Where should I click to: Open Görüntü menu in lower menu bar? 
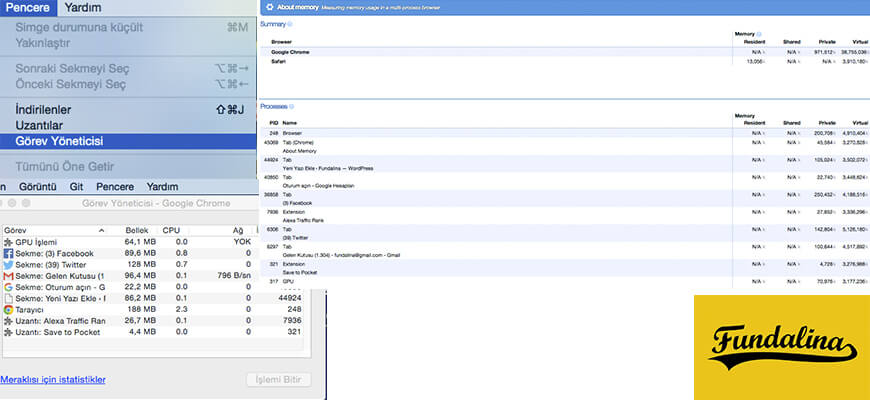[x=38, y=187]
